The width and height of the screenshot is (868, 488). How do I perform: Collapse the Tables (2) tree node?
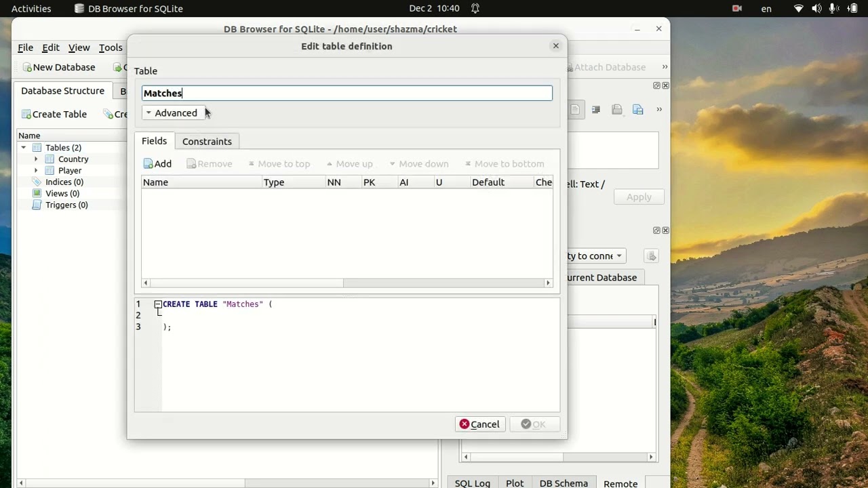[24, 148]
